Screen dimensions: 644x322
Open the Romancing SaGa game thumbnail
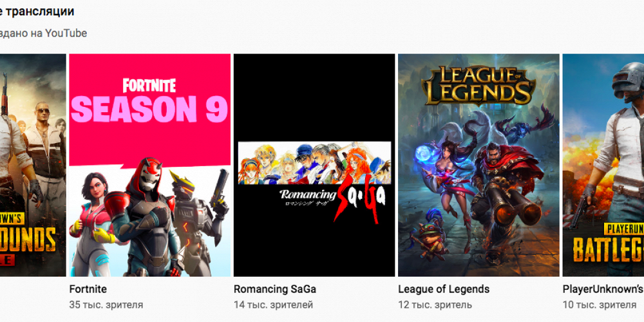coord(314,165)
